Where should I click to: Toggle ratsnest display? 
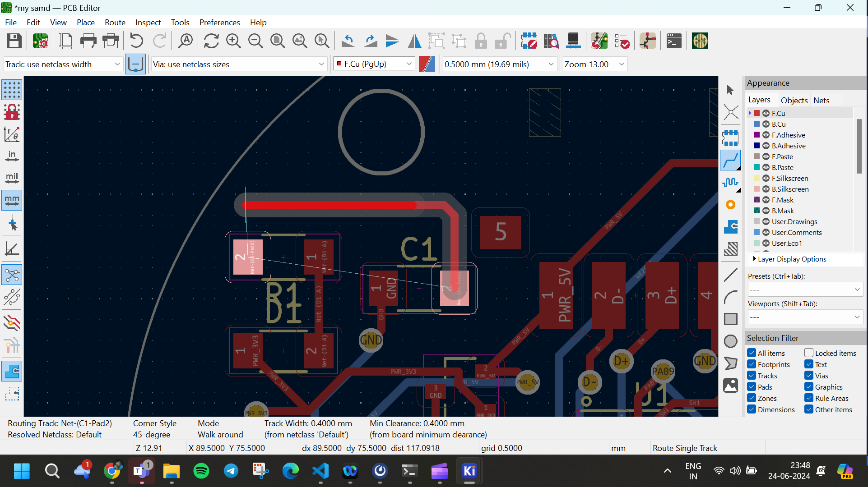[x=12, y=275]
